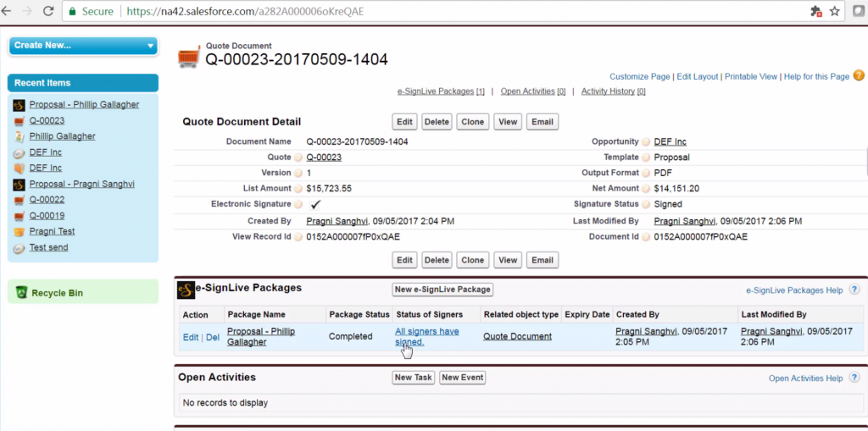This screenshot has width=868, height=431.
Task: Click the help icon beside e-SignLive Packages Help
Action: pos(854,290)
